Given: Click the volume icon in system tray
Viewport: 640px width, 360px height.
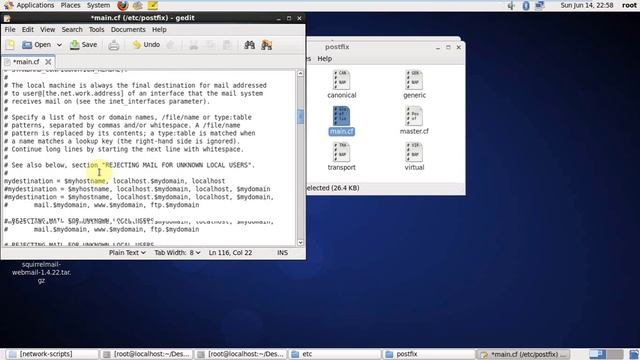Looking at the screenshot, I should (x=511, y=5).
